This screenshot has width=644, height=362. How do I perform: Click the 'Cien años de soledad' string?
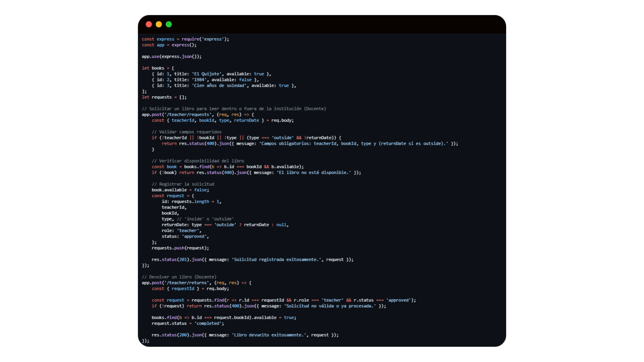click(x=219, y=86)
